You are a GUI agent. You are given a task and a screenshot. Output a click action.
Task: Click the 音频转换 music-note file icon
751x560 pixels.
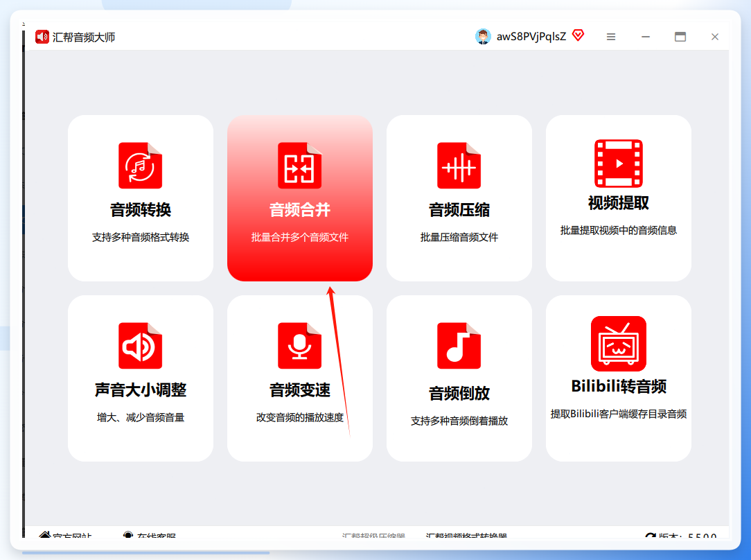coord(141,165)
